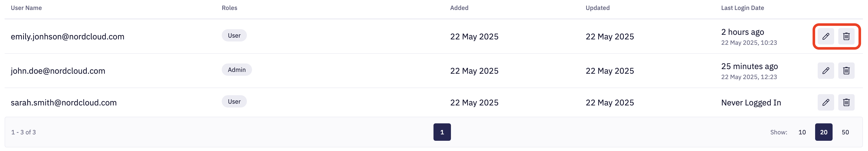The width and height of the screenshot is (868, 151).
Task: Click the User Name column header
Action: tap(26, 8)
